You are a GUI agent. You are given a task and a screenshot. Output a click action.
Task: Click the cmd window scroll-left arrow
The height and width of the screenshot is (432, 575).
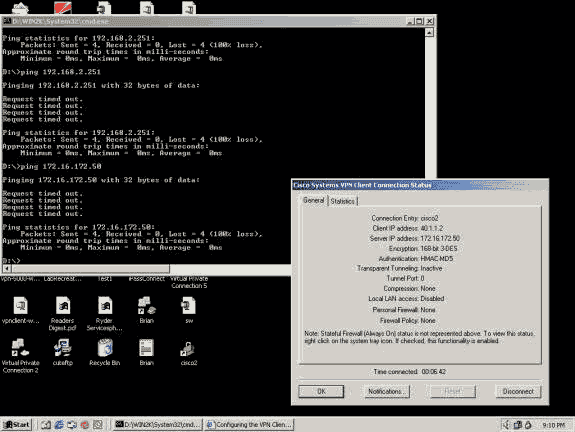click(7, 268)
